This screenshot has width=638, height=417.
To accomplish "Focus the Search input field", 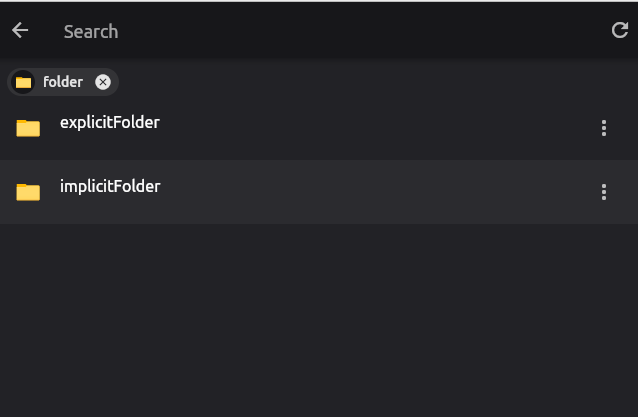I will (x=326, y=31).
